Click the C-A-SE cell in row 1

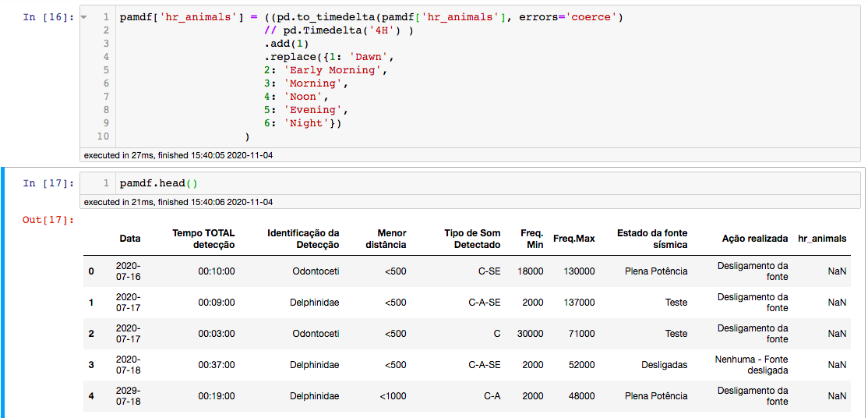[x=484, y=303]
